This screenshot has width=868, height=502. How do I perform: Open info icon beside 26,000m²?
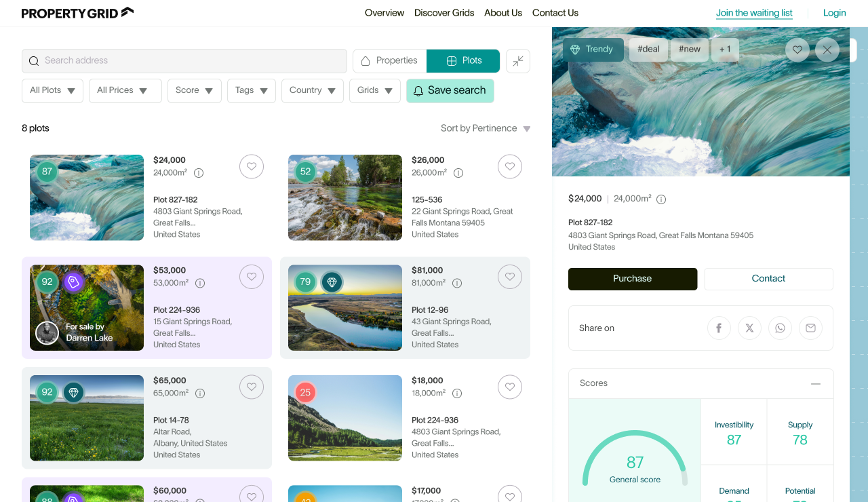point(458,173)
